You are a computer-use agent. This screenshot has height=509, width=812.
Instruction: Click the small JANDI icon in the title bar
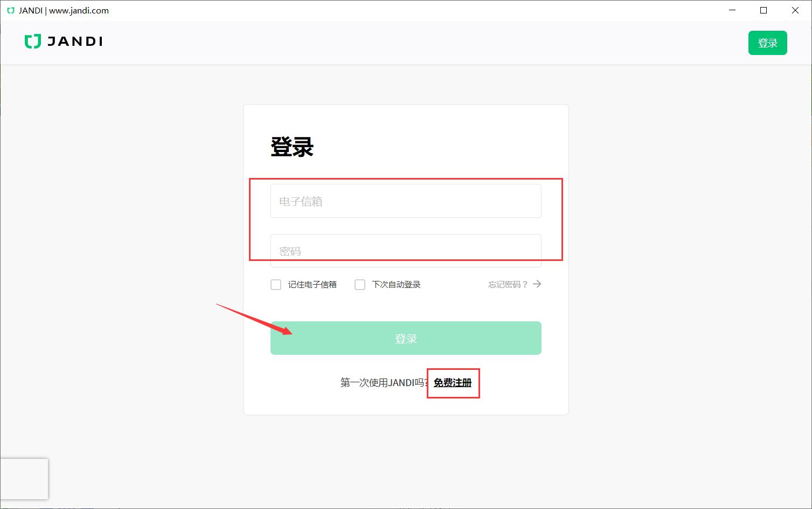coord(10,10)
